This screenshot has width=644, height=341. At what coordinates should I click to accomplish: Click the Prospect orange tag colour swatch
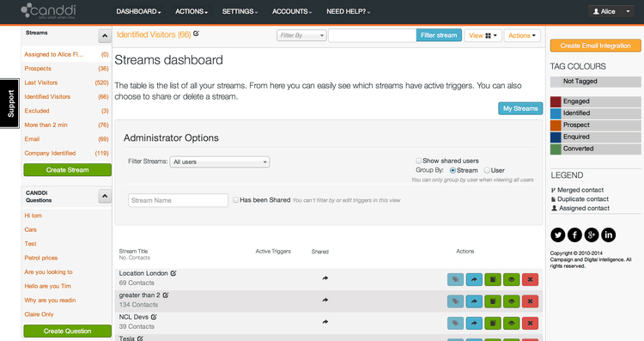tap(556, 125)
